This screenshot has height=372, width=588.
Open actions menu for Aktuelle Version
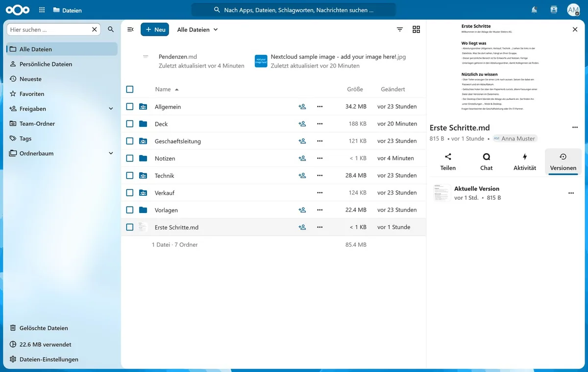[x=571, y=193]
